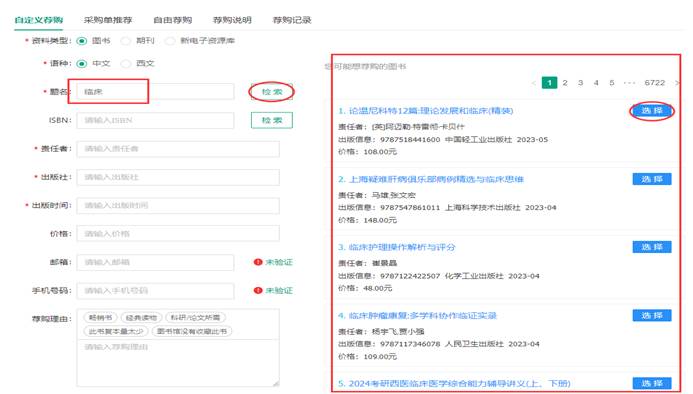Click the ISBN input field
Image resolution: width=693 pixels, height=394 pixels.
[155, 120]
